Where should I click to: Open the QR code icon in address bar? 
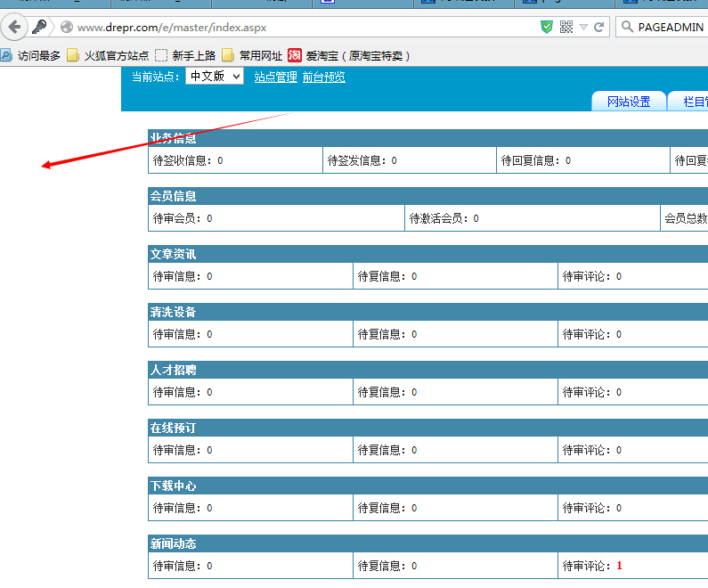[x=566, y=27]
